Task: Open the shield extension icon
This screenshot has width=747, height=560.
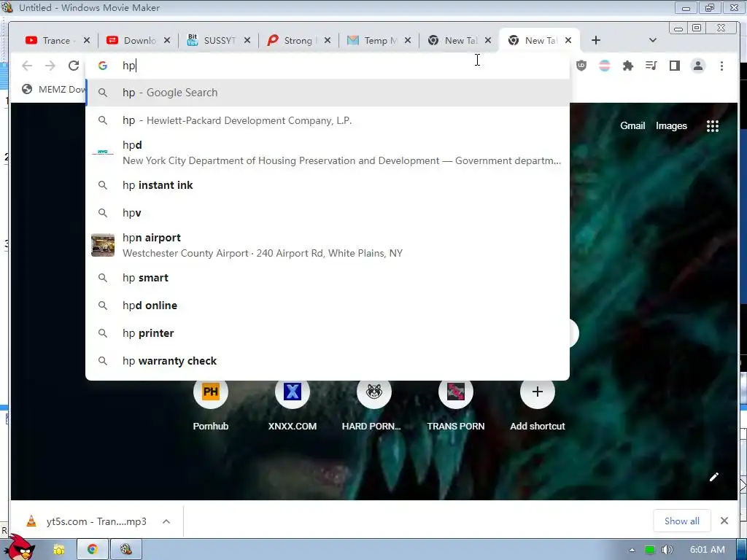Action: [x=581, y=66]
